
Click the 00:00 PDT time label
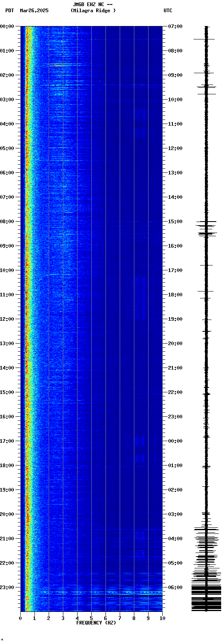pyautogui.click(x=7, y=26)
